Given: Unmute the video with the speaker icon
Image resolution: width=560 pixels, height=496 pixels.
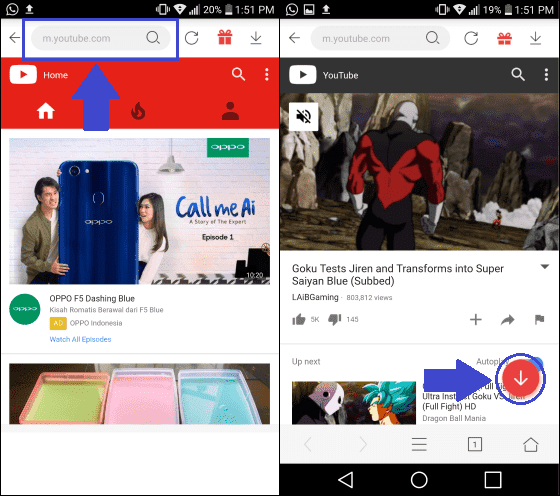Looking at the screenshot, I should (303, 116).
